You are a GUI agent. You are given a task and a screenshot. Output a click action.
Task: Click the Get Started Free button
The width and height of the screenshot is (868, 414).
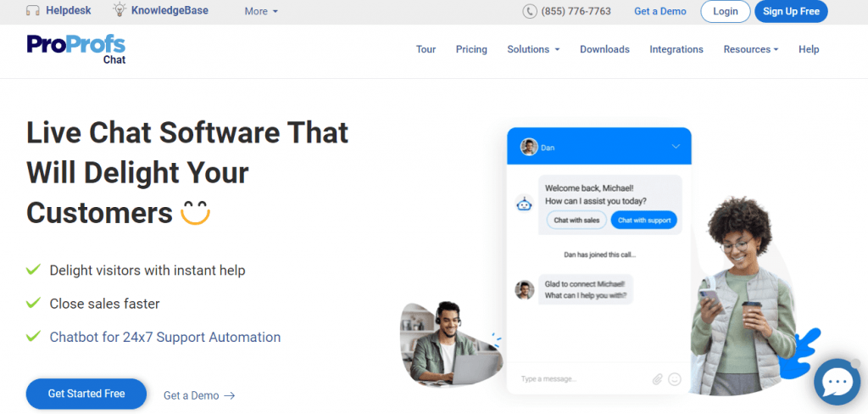pos(86,394)
